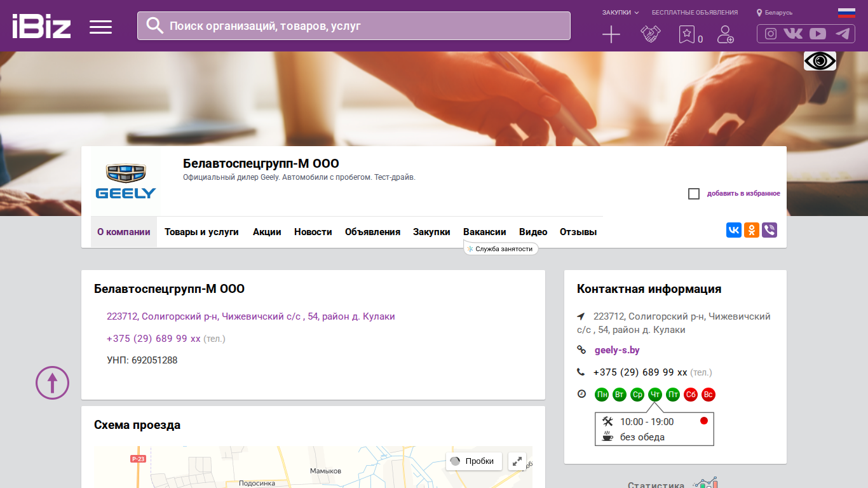Switch language via Russian flag
868x488 pixels.
pos(846,12)
